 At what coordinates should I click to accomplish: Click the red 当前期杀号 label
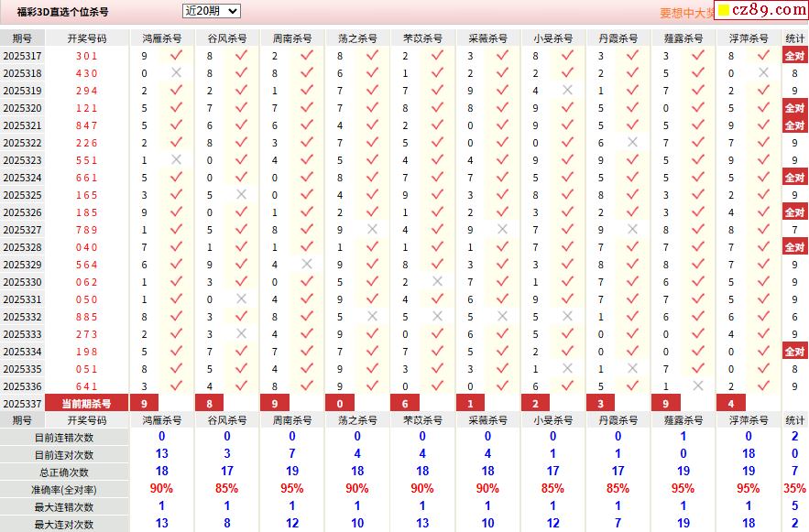click(x=87, y=404)
